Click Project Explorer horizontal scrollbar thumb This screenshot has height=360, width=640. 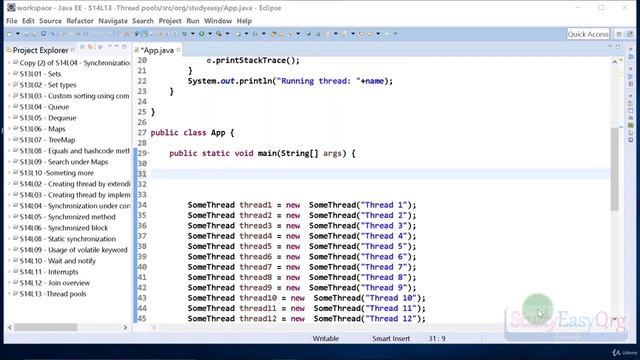46,327
